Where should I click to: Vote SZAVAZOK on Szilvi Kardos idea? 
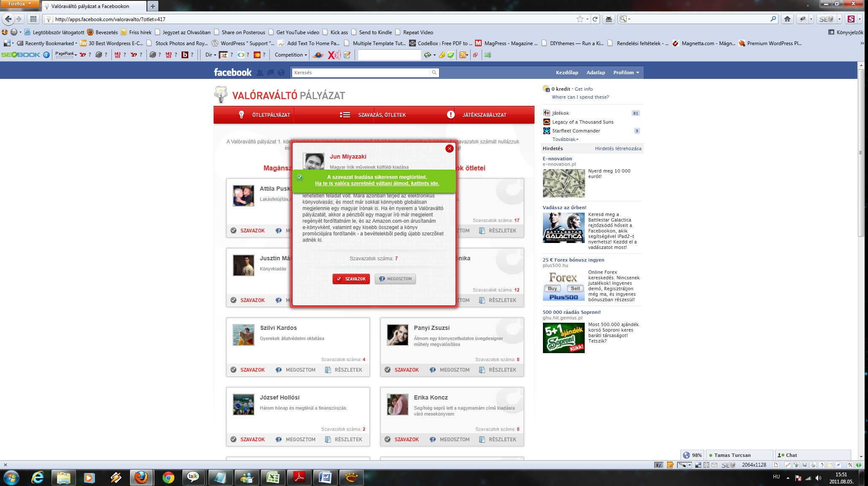point(252,370)
